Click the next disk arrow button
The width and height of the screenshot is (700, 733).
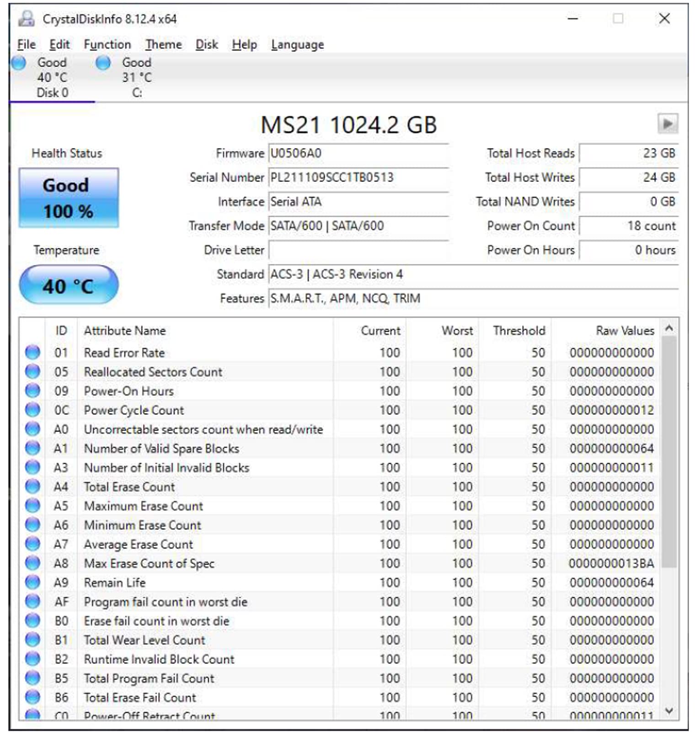click(667, 123)
